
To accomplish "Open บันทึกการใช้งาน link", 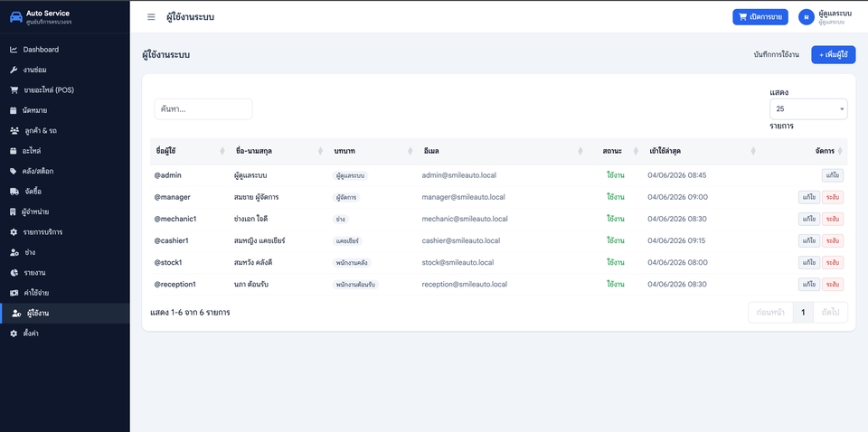I will pyautogui.click(x=776, y=55).
